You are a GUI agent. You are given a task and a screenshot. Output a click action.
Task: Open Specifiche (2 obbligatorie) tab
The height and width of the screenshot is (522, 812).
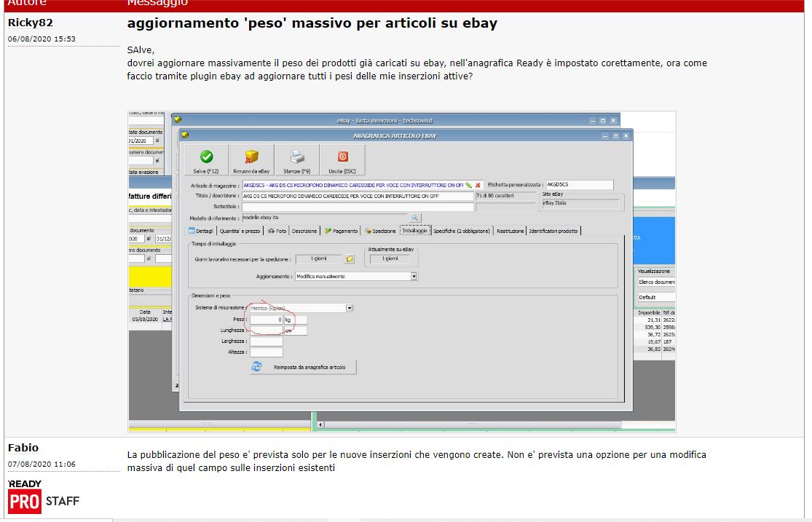click(462, 231)
